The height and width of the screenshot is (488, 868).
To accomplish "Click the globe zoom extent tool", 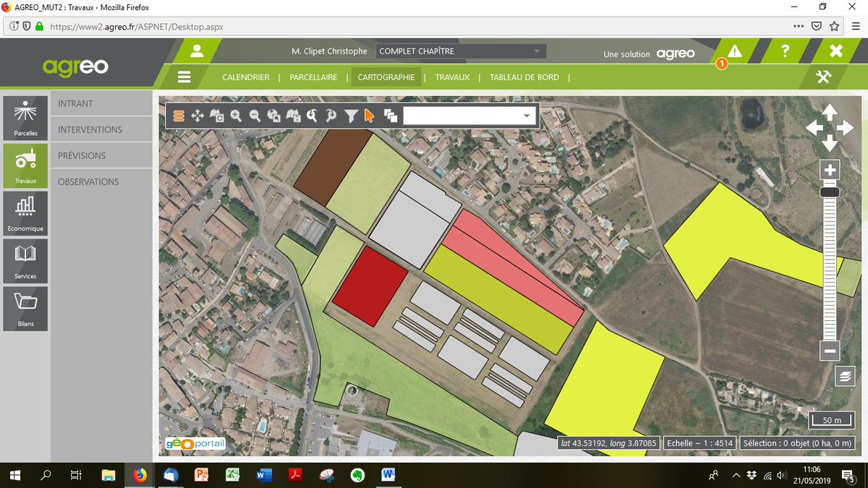I will [274, 116].
